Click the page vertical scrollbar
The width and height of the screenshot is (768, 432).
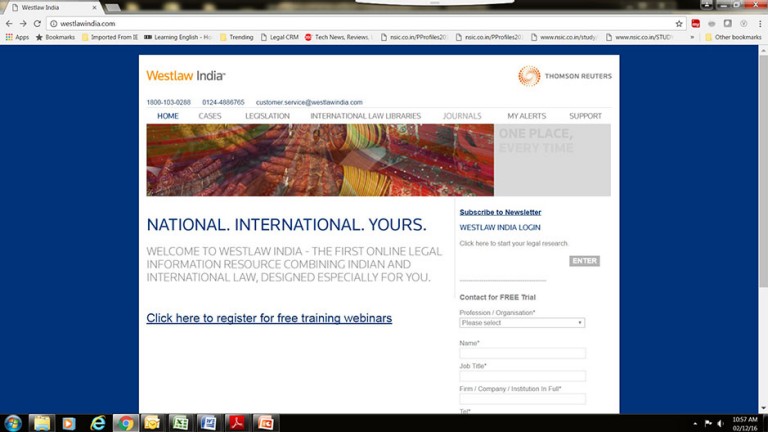pyautogui.click(x=763, y=171)
